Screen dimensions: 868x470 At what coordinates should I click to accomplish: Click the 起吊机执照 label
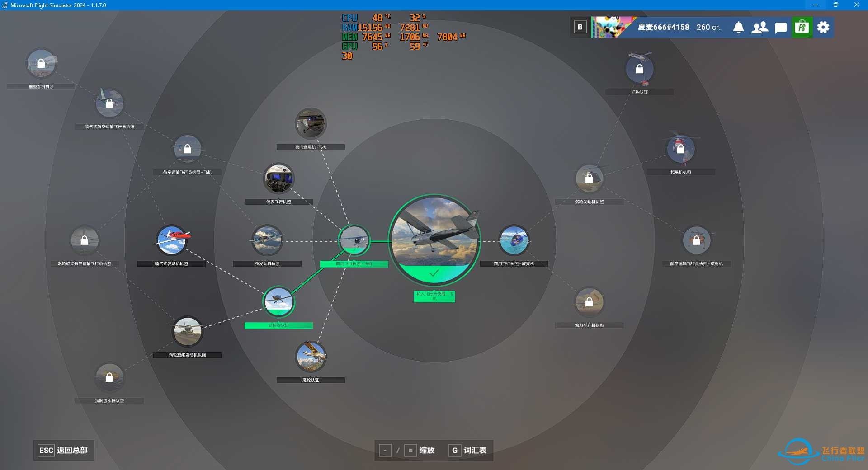(x=681, y=172)
